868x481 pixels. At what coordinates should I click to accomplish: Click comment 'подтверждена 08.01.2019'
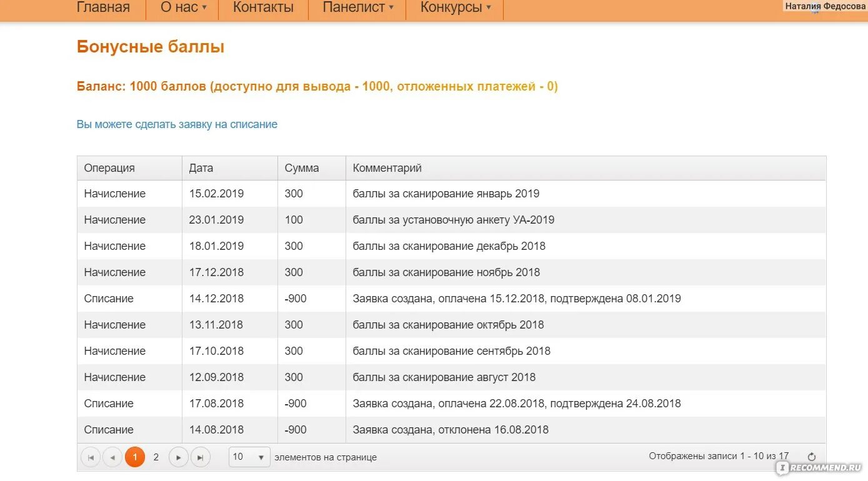pos(617,299)
